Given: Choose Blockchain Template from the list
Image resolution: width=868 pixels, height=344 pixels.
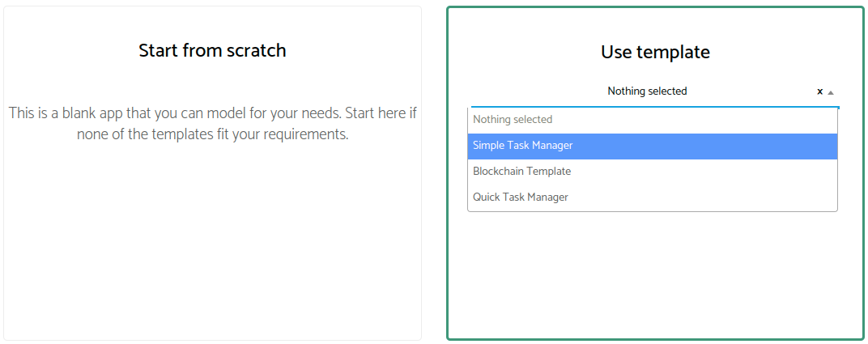Looking at the screenshot, I should (652, 172).
